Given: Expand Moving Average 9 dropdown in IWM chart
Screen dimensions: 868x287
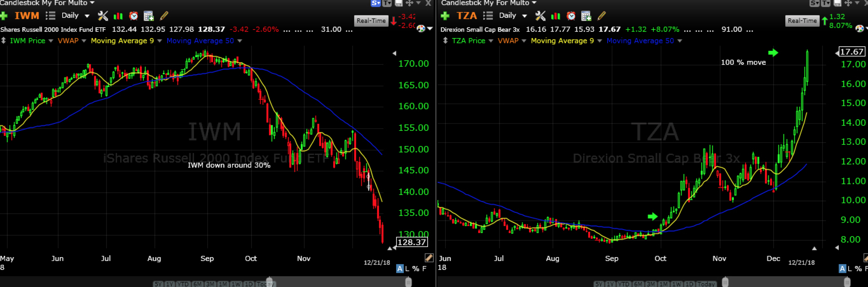Looking at the screenshot, I should click(160, 41).
